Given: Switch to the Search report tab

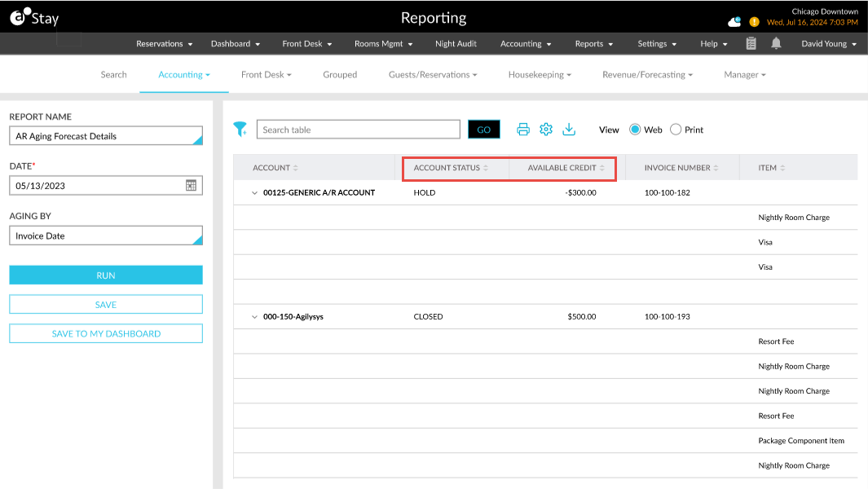Looking at the screenshot, I should pyautogui.click(x=113, y=75).
